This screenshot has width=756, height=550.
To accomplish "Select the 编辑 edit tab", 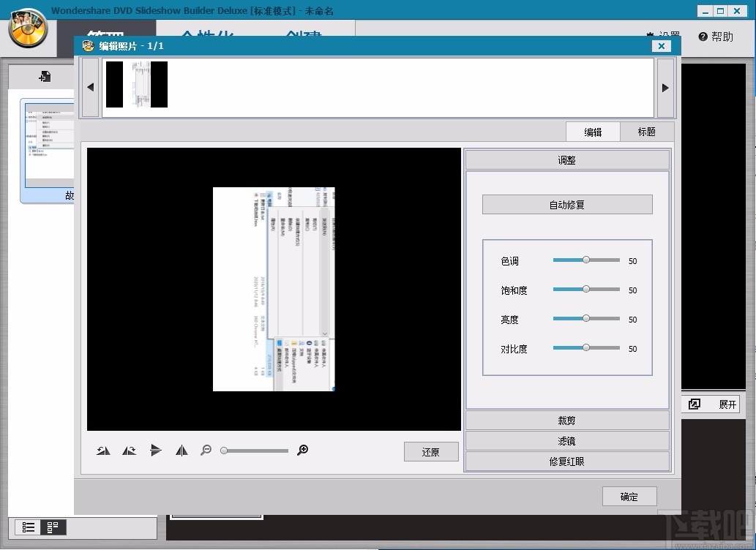I will [x=593, y=132].
